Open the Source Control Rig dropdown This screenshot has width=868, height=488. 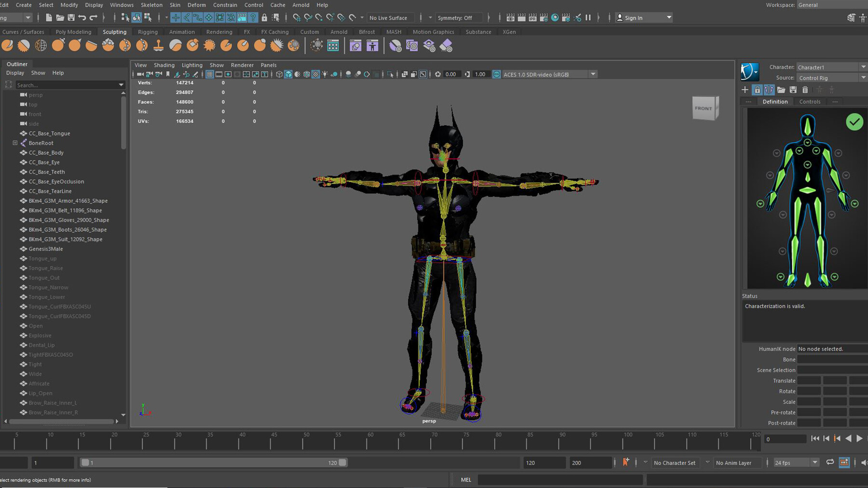[832, 78]
